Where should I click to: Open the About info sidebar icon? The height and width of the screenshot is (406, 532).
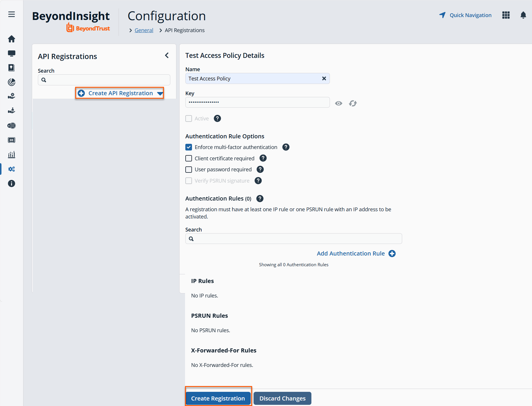(12, 183)
